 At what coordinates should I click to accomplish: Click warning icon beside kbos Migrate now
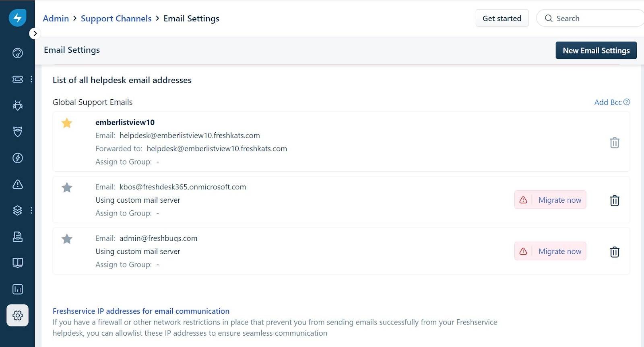(x=523, y=200)
